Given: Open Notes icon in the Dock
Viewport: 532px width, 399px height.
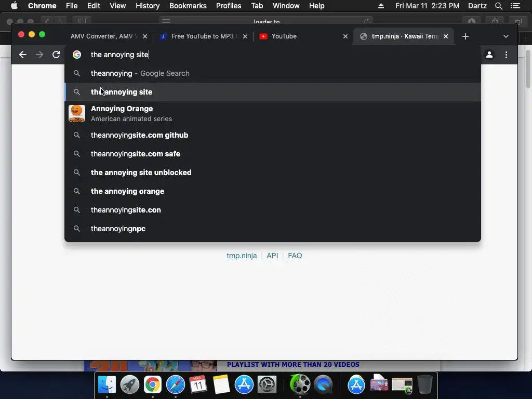Looking at the screenshot, I should 221,384.
